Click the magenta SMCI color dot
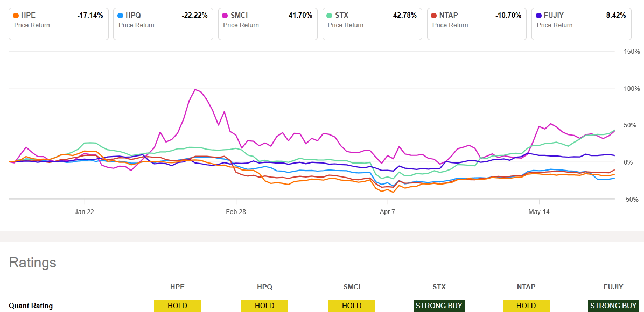This screenshot has width=644, height=312. point(225,16)
